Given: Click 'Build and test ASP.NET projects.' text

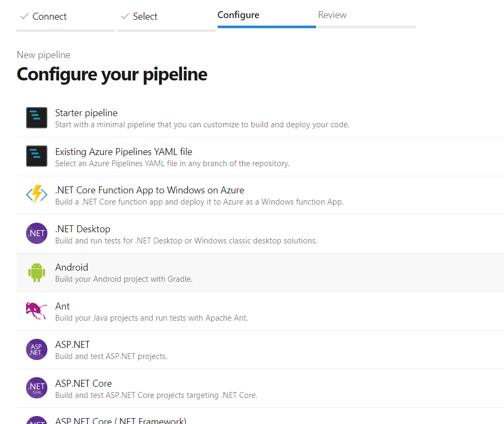Looking at the screenshot, I should point(111,356).
